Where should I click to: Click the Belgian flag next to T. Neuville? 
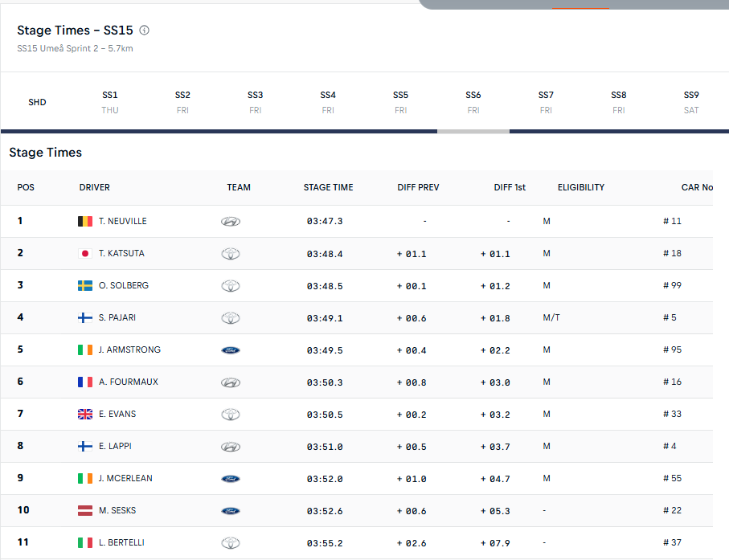(84, 221)
